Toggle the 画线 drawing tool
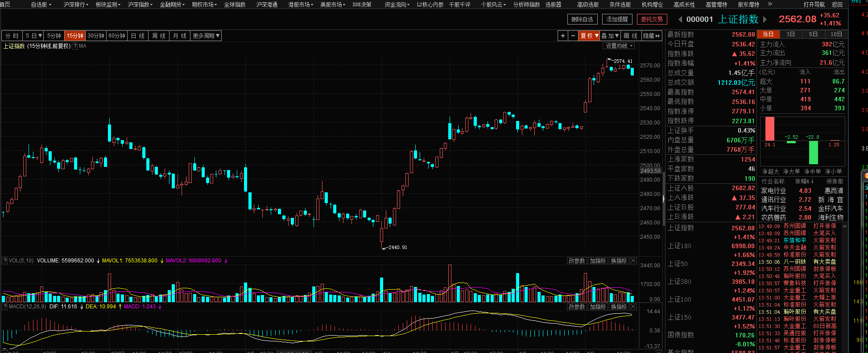The height and width of the screenshot is (353, 868). tap(631, 36)
